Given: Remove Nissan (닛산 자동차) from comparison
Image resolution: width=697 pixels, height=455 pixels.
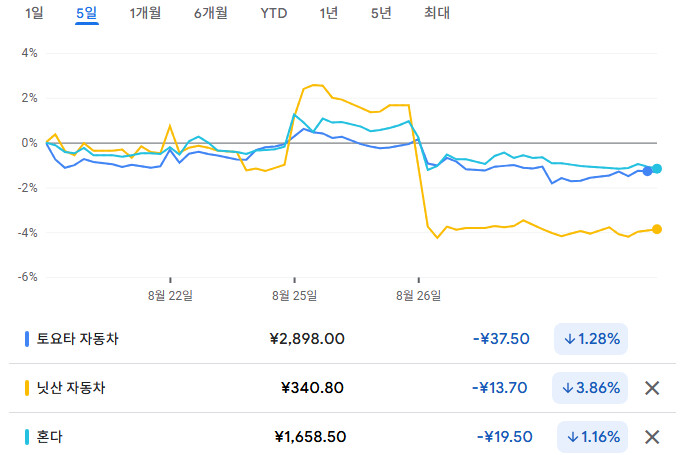Looking at the screenshot, I should point(652,388).
